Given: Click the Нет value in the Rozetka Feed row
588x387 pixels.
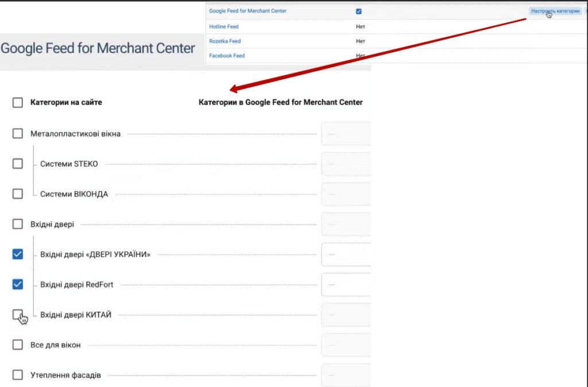Looking at the screenshot, I should pyautogui.click(x=361, y=41).
